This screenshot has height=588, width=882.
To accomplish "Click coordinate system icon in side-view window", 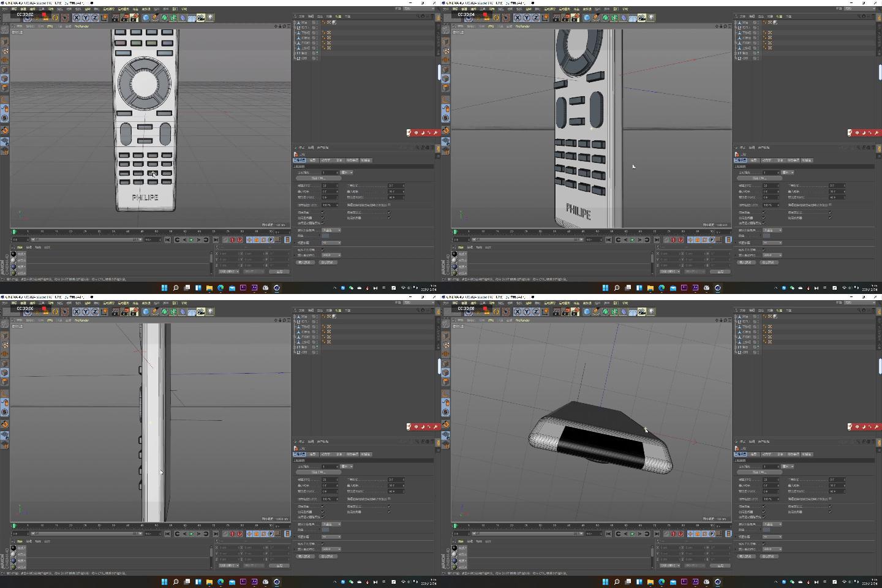I will pos(105,312).
